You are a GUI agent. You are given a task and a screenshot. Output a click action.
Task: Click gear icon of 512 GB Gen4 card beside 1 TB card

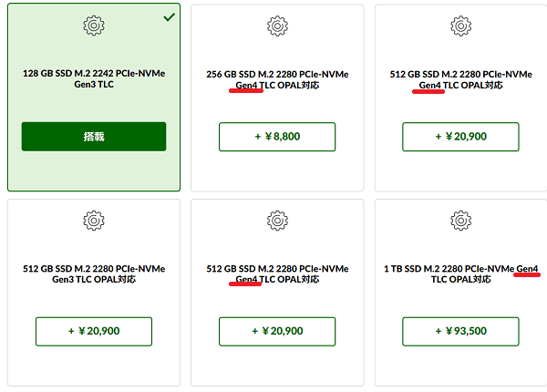click(277, 221)
